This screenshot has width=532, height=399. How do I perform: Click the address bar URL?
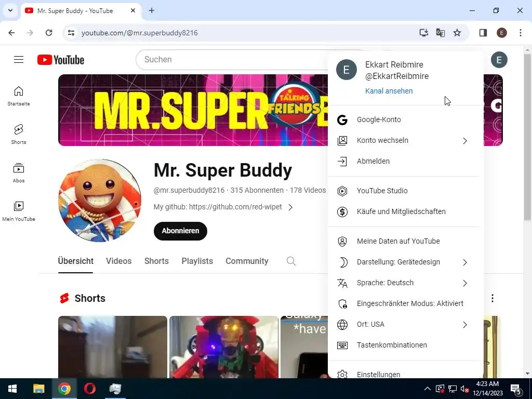139,33
